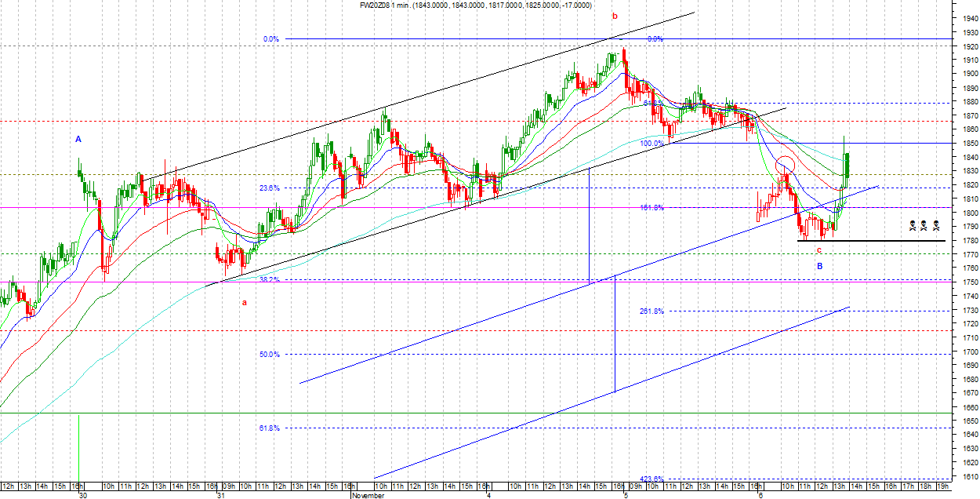
Task: Click the 100.0% Fibonacci extension label
Action: pos(652,144)
